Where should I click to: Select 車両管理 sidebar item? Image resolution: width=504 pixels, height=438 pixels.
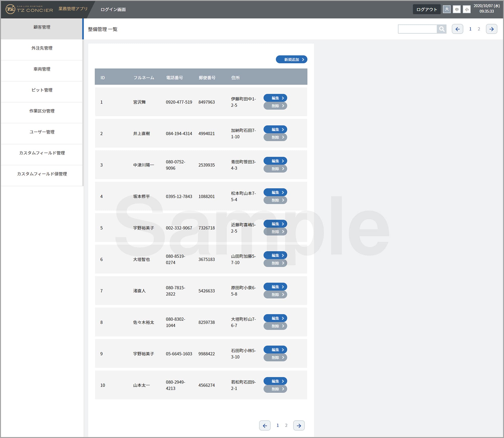[42, 69]
